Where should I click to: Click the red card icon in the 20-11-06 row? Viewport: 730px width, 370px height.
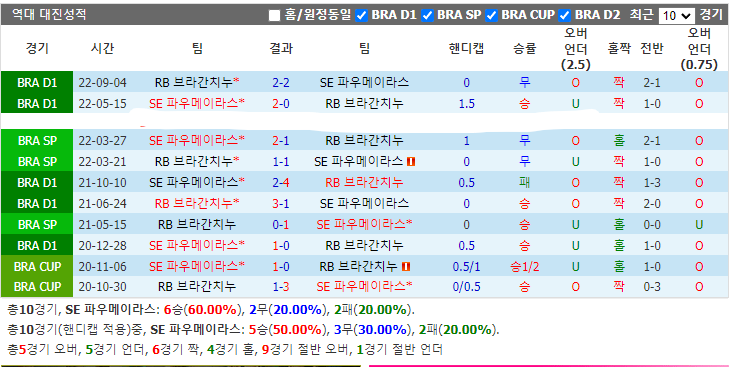[x=406, y=267]
